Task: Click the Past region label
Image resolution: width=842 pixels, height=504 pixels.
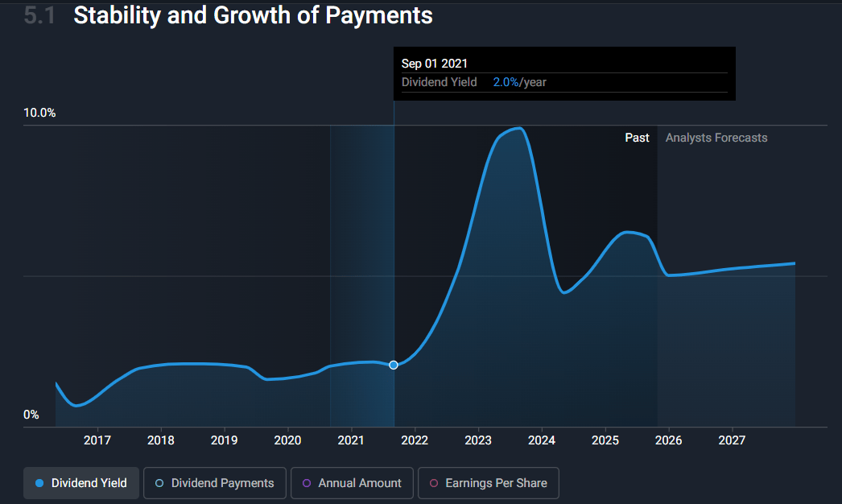Action: [x=637, y=138]
